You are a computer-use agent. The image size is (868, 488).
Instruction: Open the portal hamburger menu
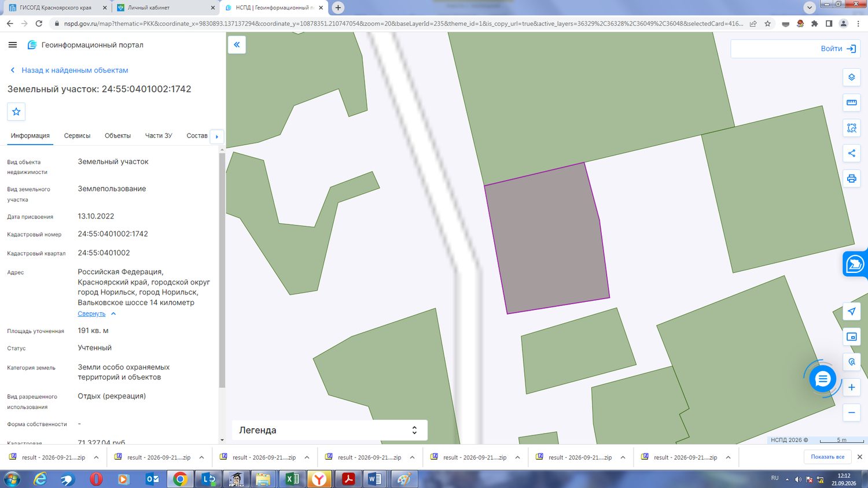[x=13, y=45]
